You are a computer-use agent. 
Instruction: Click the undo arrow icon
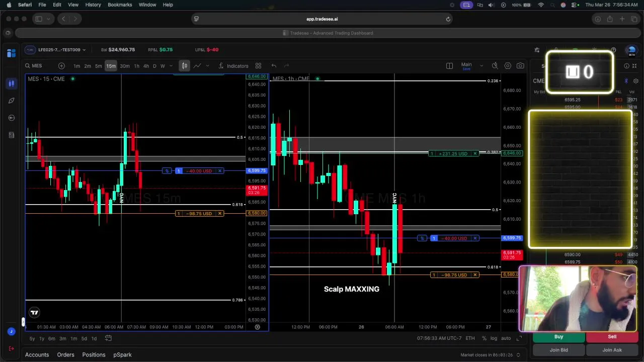(274, 66)
